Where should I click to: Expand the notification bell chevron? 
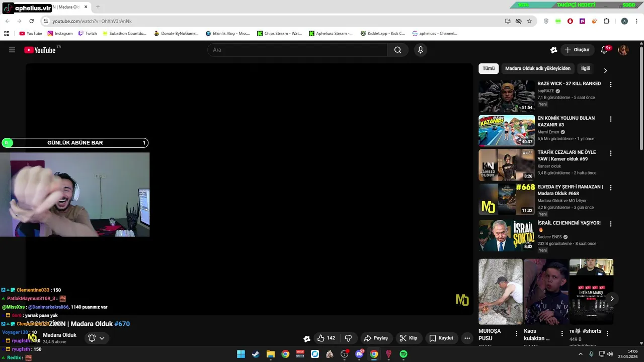click(x=102, y=338)
